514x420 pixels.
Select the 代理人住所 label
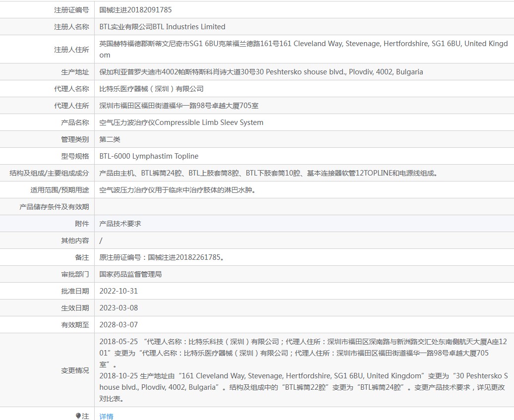(71, 106)
